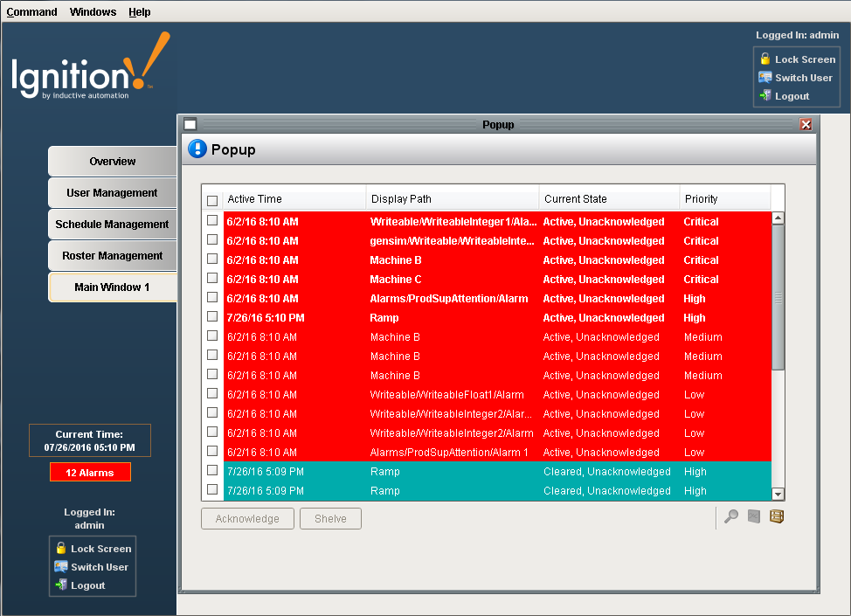
Task: Open the Command menu
Action: coord(31,12)
